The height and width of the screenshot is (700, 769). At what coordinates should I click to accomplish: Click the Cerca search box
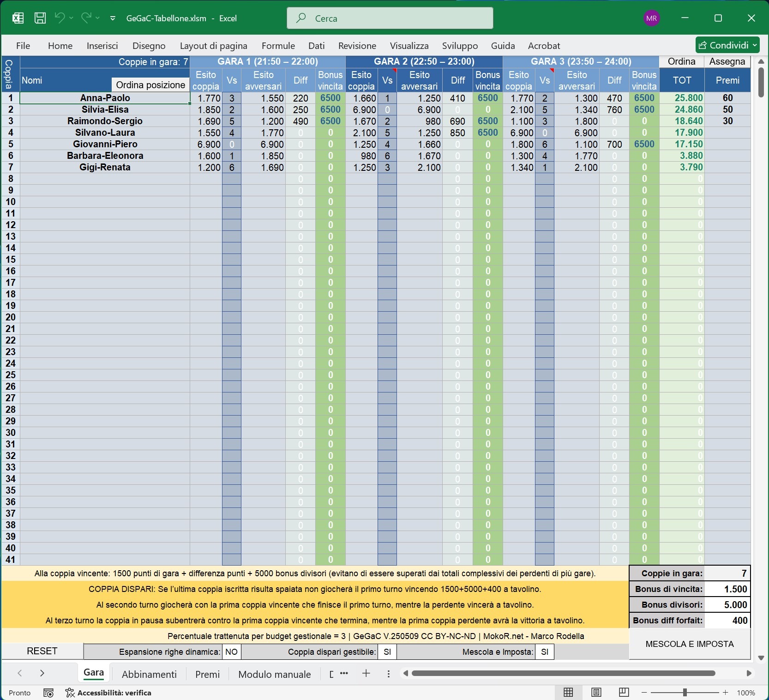click(x=390, y=18)
